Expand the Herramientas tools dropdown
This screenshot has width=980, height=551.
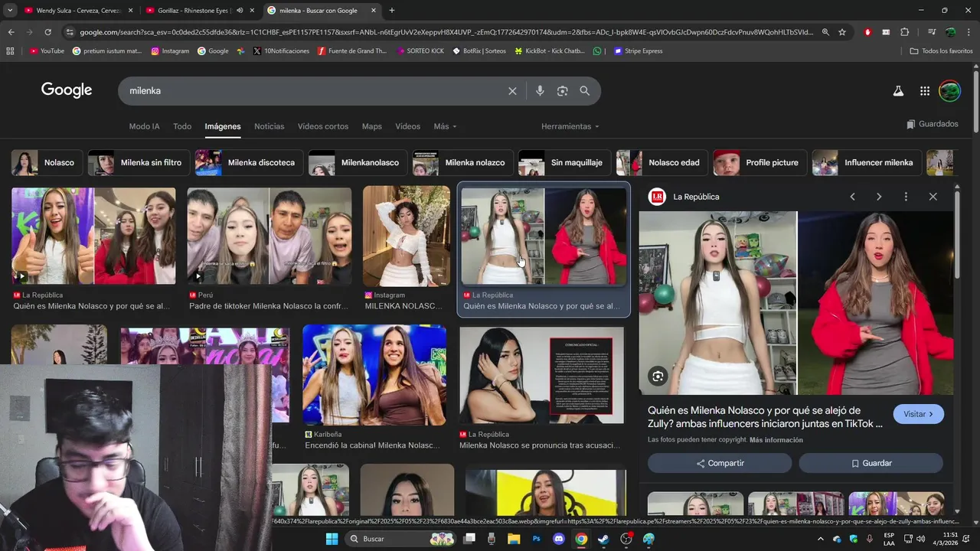[x=570, y=126]
